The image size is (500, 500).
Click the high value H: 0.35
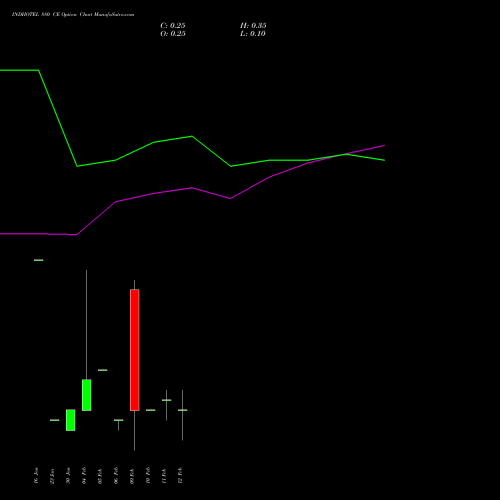253,26
